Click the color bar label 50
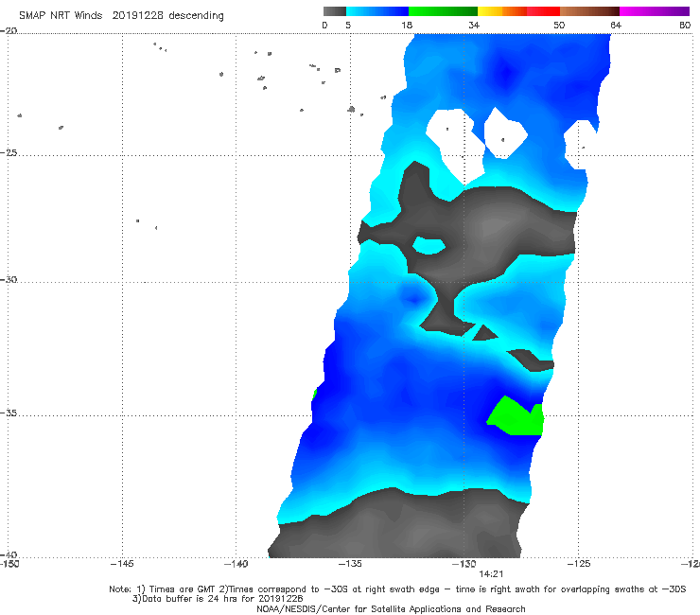This screenshot has width=700, height=615. tap(559, 25)
